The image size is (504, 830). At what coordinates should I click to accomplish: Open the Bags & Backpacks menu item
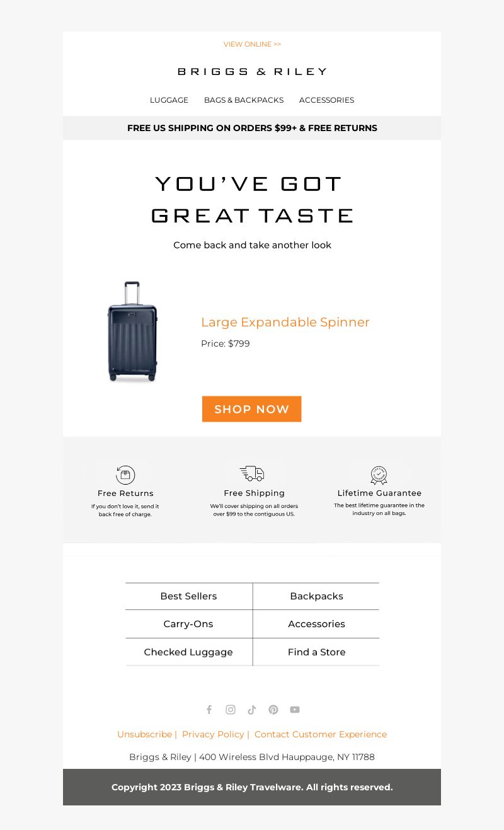tap(244, 100)
